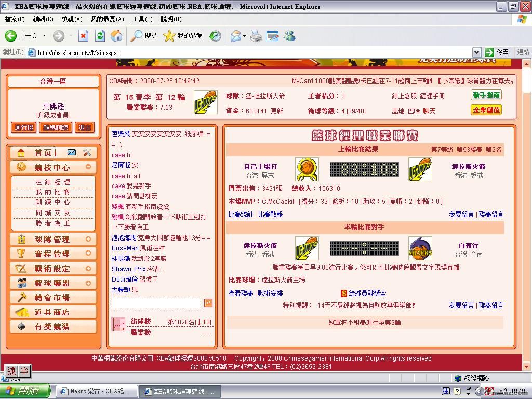
Task: Expand the 賽程管理 section
Action: 88,253
